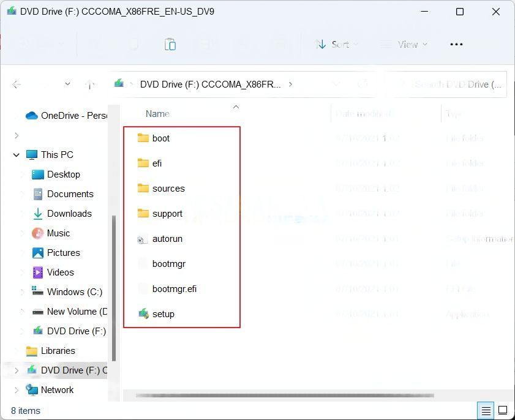Viewport: 515px width, 420px height.
Task: Select Network in the navigation pane
Action: pos(50,390)
